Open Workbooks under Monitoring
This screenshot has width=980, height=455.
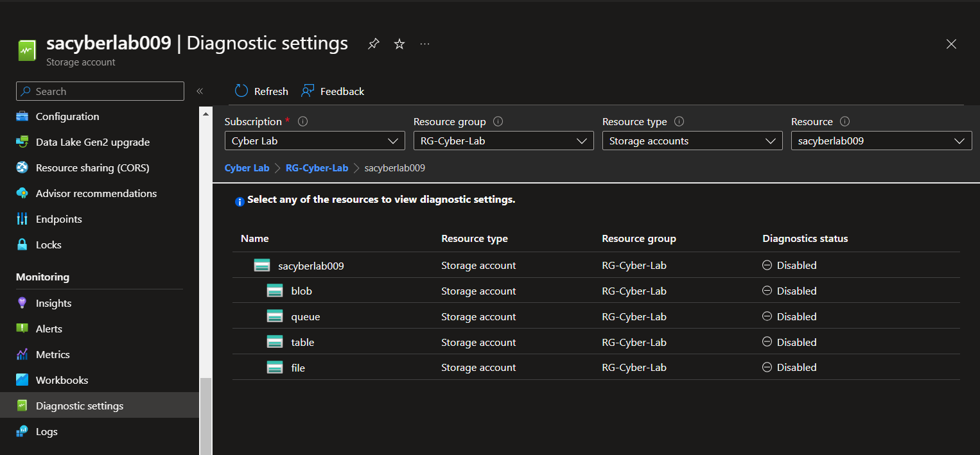point(100,380)
